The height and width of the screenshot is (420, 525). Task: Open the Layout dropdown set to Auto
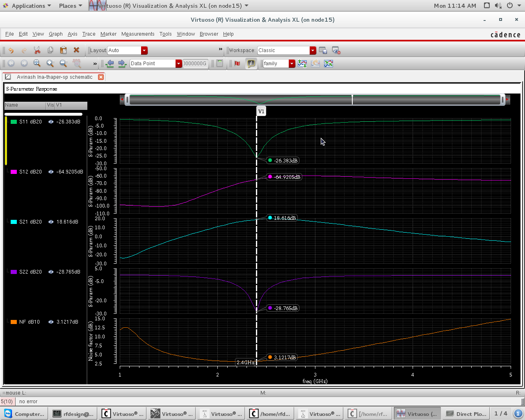click(x=144, y=50)
